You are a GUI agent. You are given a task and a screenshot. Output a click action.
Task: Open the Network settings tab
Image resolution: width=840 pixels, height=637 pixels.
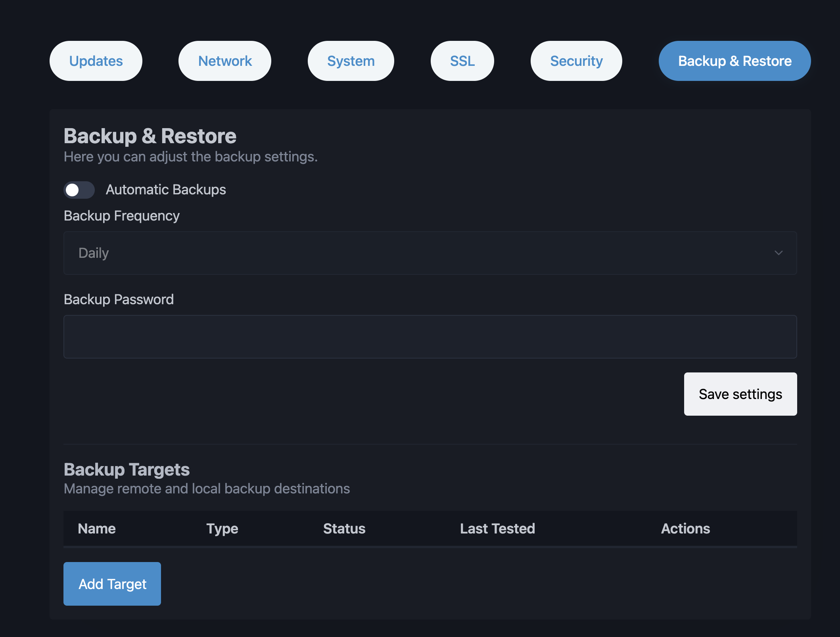224,61
